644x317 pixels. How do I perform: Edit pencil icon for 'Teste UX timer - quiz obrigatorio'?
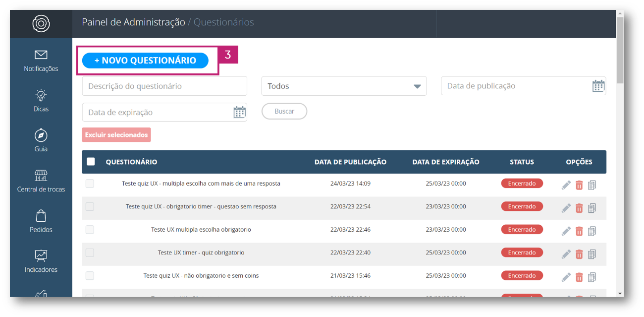click(566, 254)
